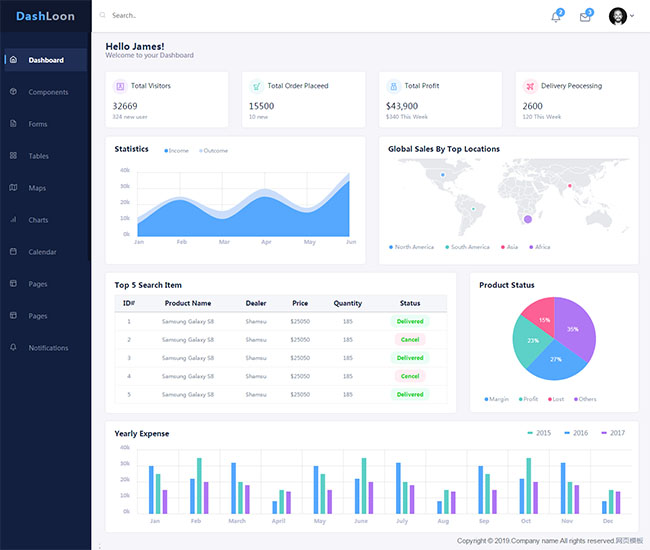Open the mail envelope icon in the header
Image resolution: width=650 pixels, height=550 pixels.
click(585, 17)
